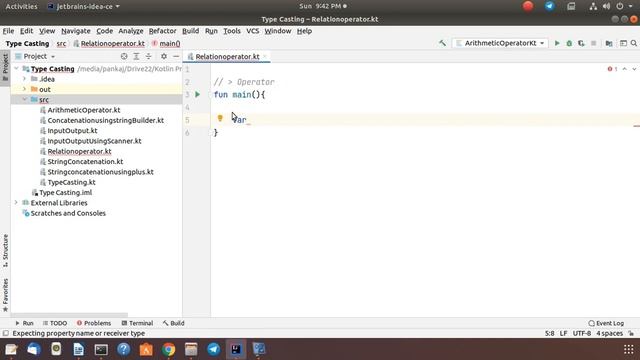The height and width of the screenshot is (360, 640).
Task: Click the Search Everywhere magnifier icon
Action: 634,43
